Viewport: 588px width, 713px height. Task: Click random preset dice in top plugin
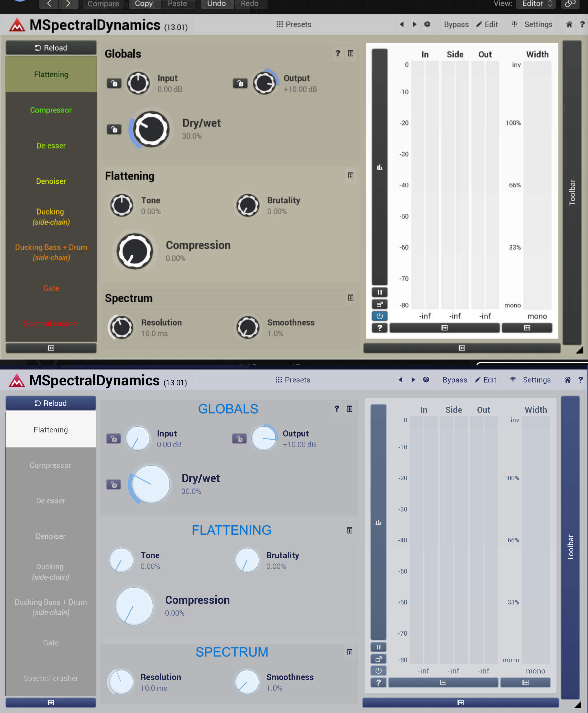point(428,24)
